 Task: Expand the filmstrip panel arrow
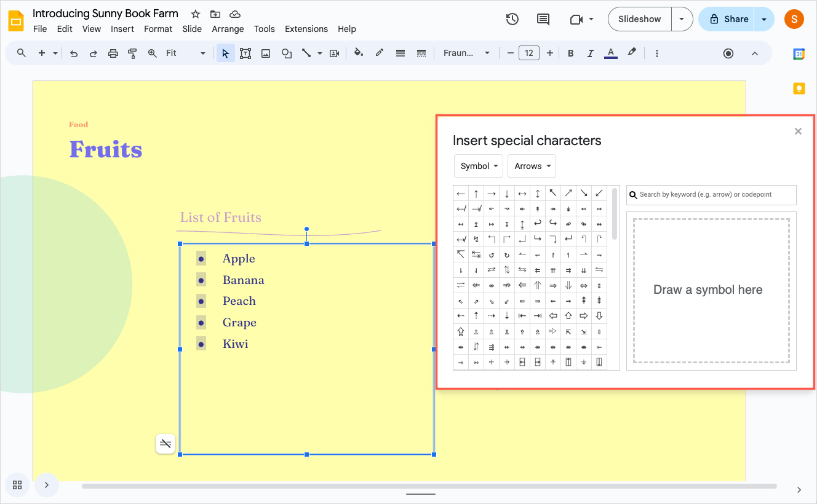47,485
